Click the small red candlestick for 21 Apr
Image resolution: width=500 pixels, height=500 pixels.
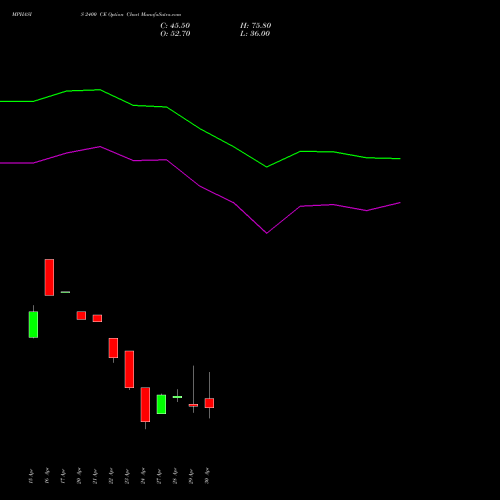point(97,318)
